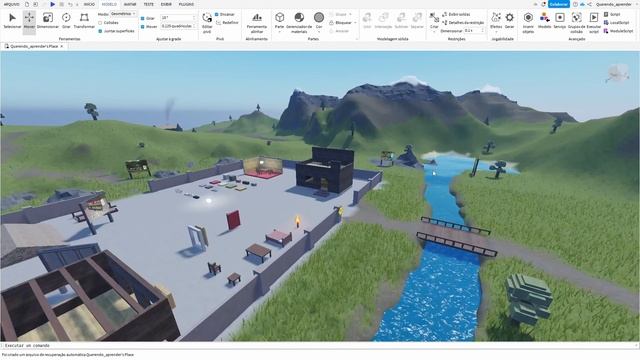Viewport: 640px width, 360px height.
Task: Click the blue Play button
Action: point(52,4)
